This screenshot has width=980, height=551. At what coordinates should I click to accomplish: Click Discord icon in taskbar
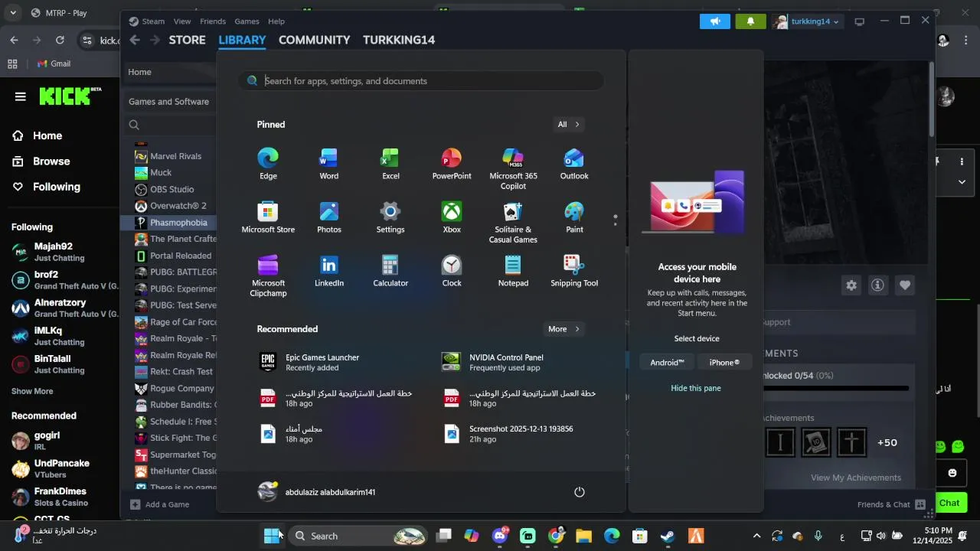[500, 536]
